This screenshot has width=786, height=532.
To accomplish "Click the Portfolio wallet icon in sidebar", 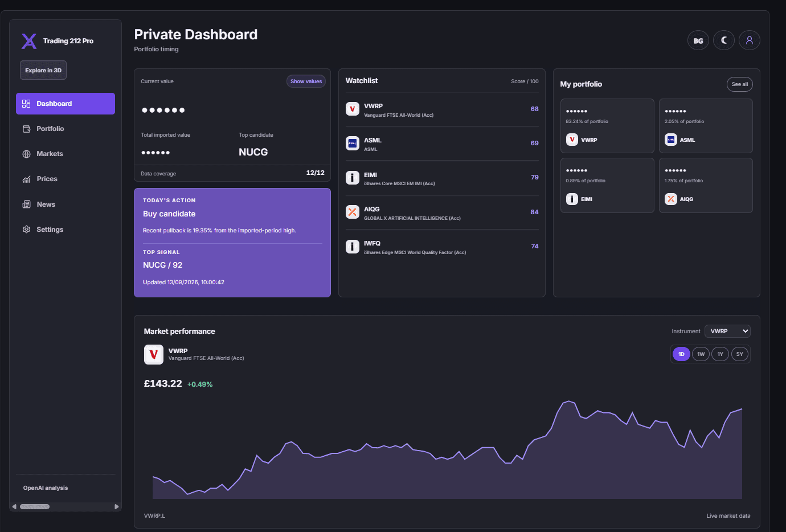I will point(26,129).
